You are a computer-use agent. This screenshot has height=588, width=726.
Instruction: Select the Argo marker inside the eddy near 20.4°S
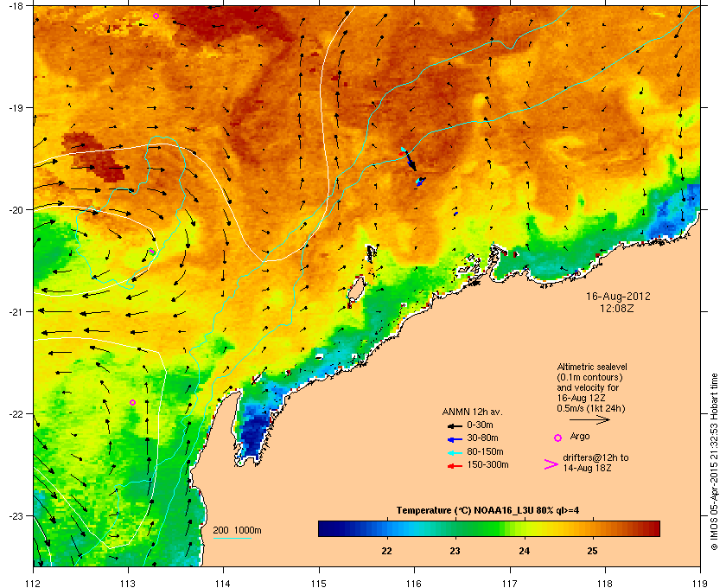coord(151,252)
